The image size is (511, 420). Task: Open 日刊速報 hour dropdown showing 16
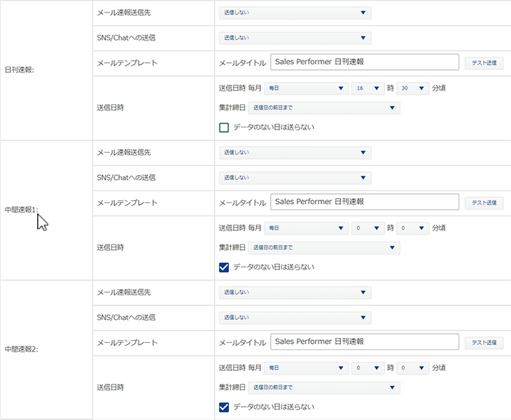click(368, 88)
